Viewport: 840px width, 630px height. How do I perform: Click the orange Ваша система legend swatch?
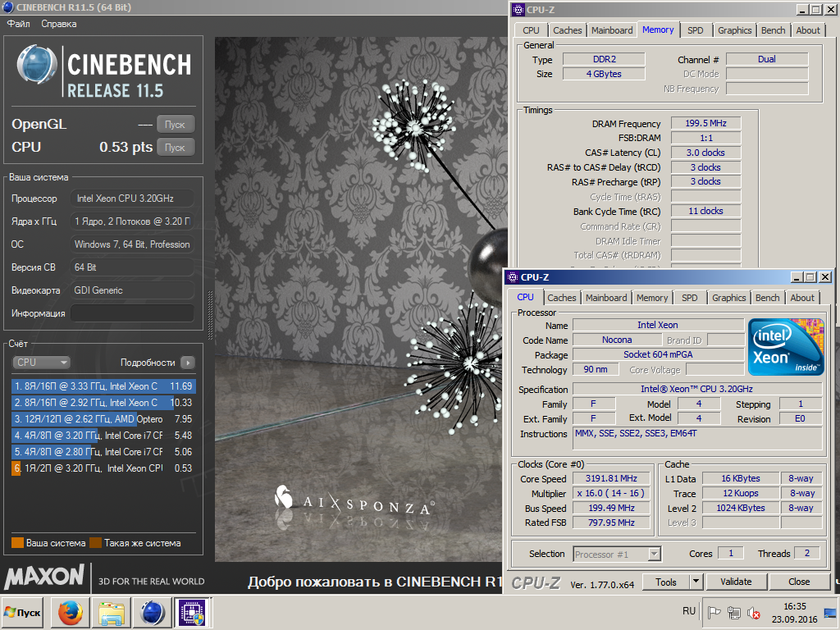coord(18,543)
